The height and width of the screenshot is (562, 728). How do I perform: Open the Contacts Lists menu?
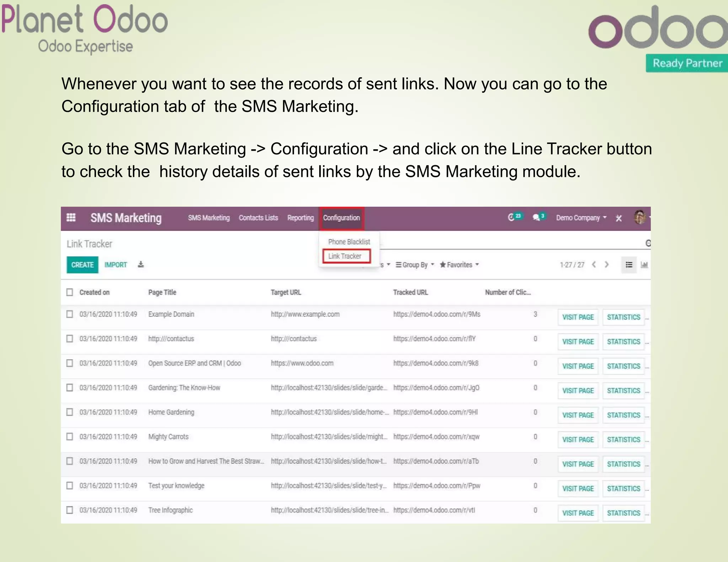coord(258,218)
